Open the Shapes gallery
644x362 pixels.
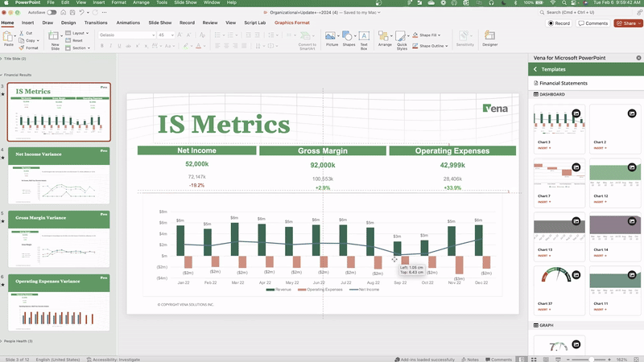(349, 37)
